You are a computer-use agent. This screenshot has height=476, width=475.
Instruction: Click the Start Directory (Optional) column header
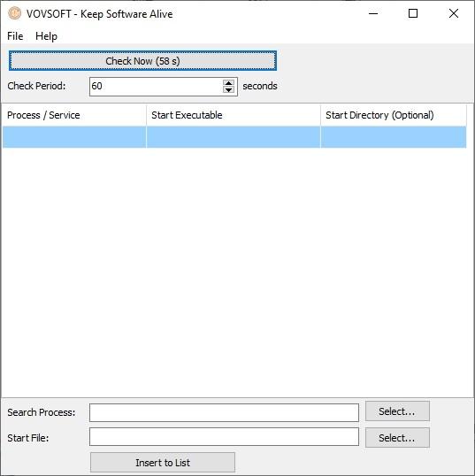tap(394, 115)
